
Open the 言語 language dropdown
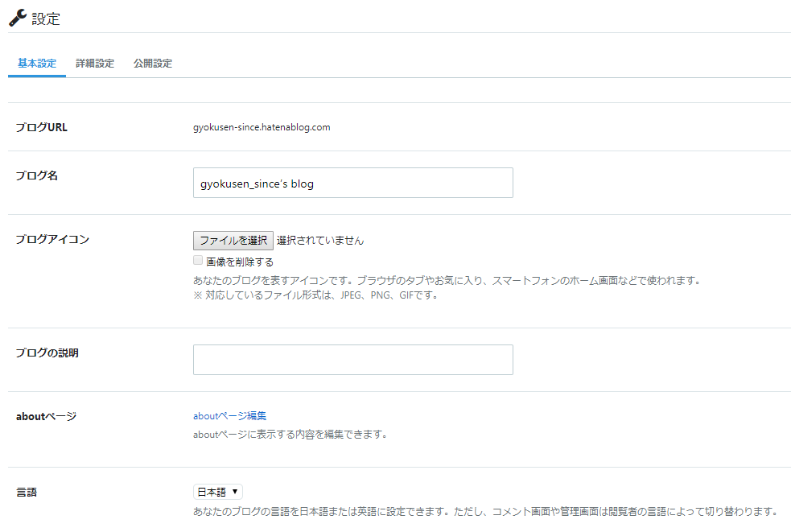click(217, 491)
